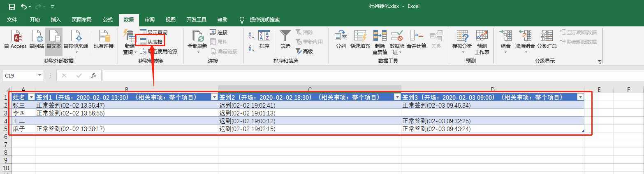Switch to View (视图) tab
644x174 pixels.
[x=170, y=19]
